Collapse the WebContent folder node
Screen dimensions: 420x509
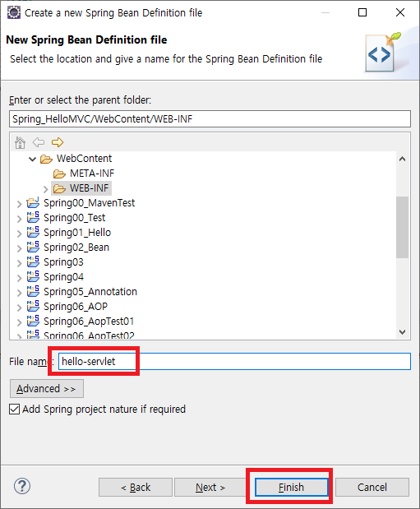click(x=32, y=159)
